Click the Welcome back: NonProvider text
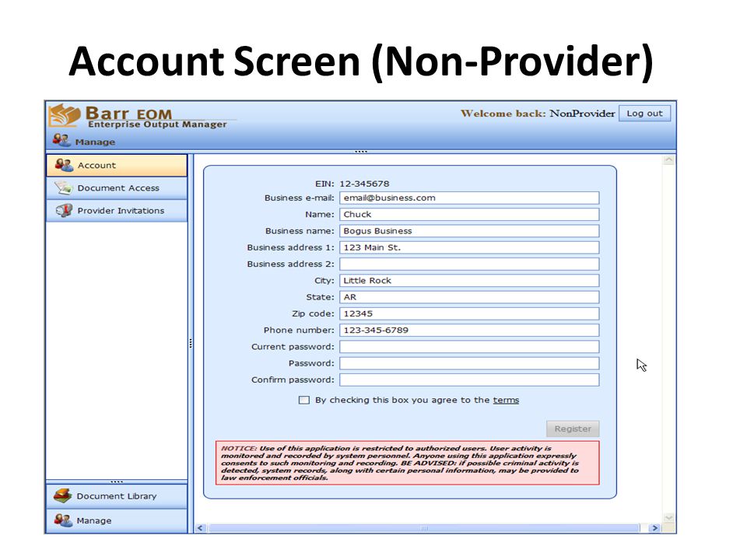The image size is (747, 560). [x=538, y=114]
